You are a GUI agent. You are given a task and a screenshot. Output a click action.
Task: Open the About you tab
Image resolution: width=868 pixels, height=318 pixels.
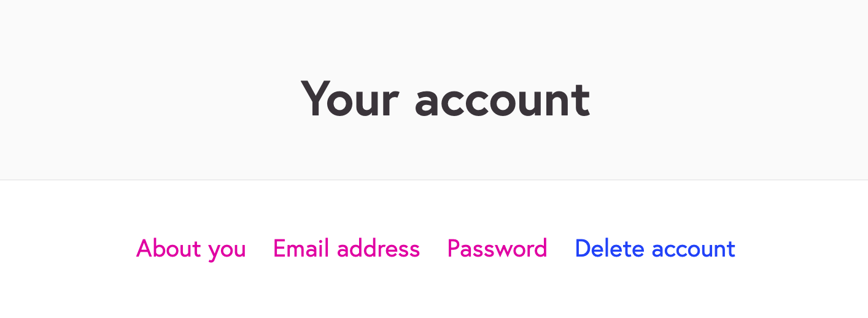tap(191, 249)
